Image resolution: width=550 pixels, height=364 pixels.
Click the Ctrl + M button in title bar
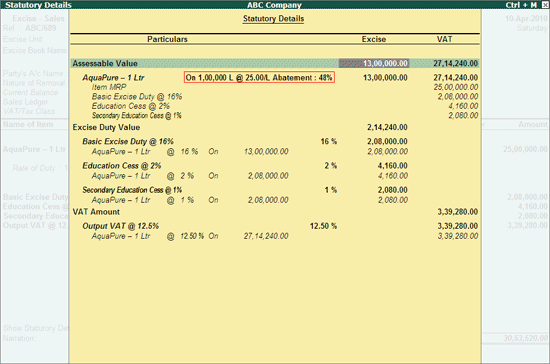pos(521,5)
